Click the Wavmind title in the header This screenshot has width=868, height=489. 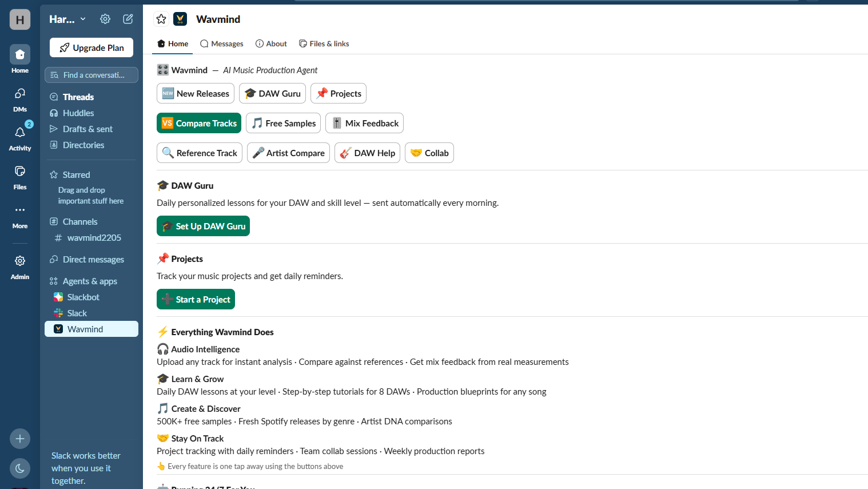tap(218, 19)
